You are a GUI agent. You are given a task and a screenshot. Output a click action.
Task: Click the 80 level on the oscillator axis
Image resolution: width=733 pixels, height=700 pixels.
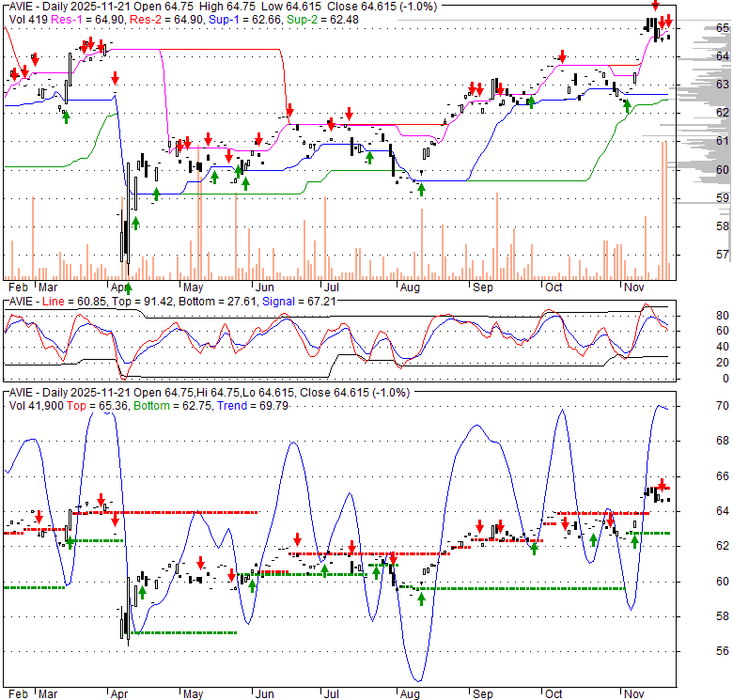click(721, 315)
